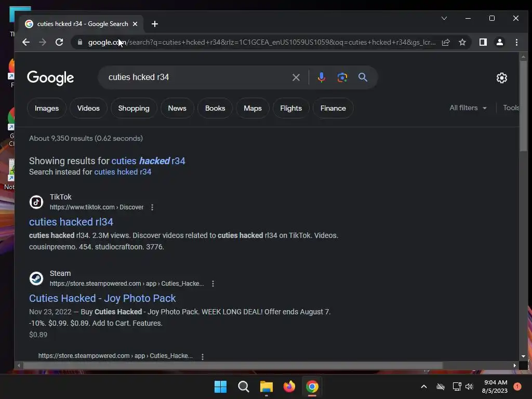This screenshot has height=399, width=532.
Task: Expand the All filters dropdown
Action: (x=468, y=108)
